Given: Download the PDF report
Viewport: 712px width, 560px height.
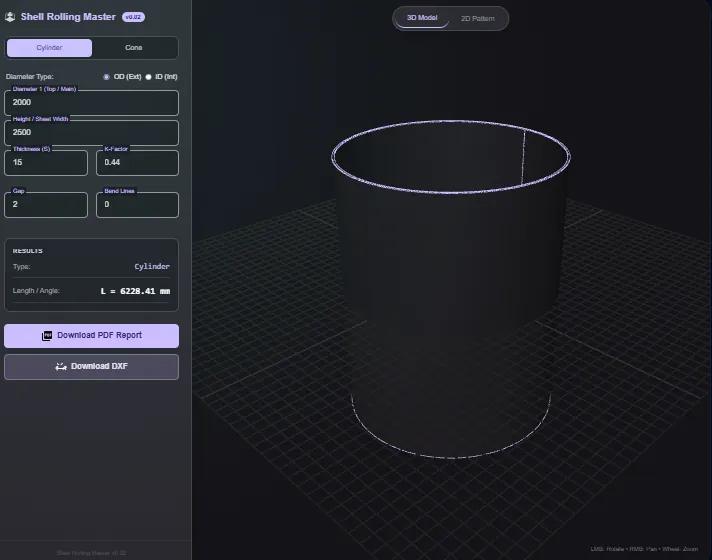Looking at the screenshot, I should tap(91, 336).
